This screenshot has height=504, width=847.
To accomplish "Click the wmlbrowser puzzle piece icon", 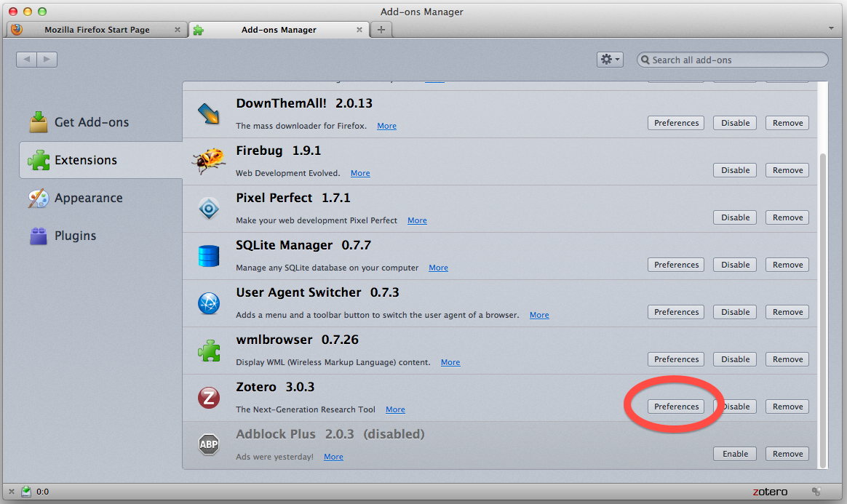I will coord(209,351).
